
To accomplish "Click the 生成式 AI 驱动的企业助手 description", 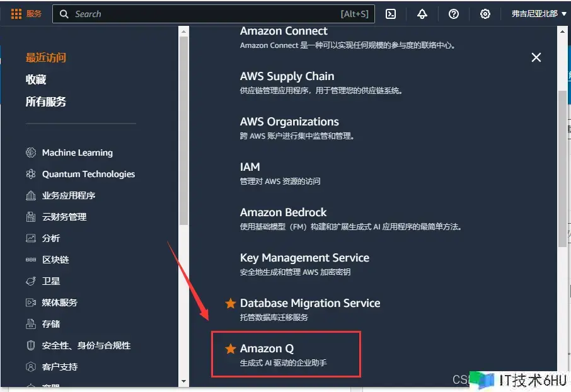I will (284, 363).
